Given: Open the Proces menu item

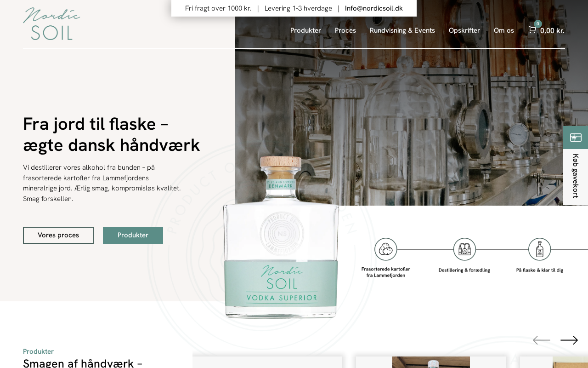Looking at the screenshot, I should pyautogui.click(x=345, y=30).
